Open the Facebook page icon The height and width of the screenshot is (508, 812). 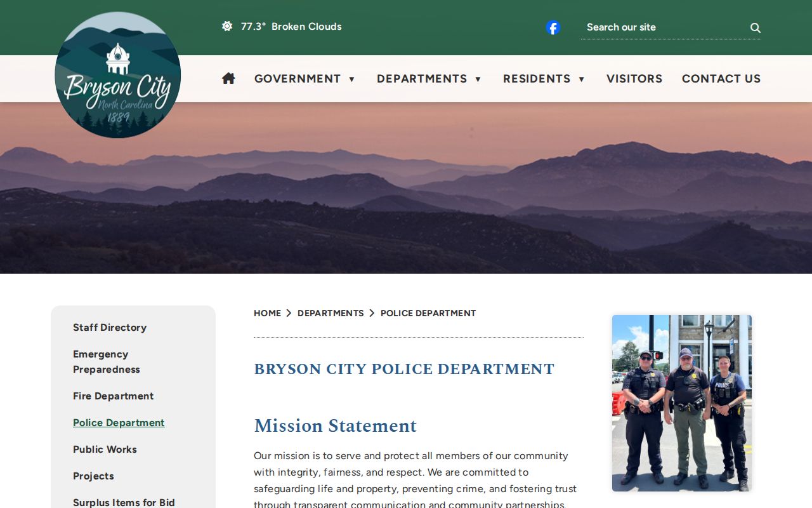click(x=553, y=27)
